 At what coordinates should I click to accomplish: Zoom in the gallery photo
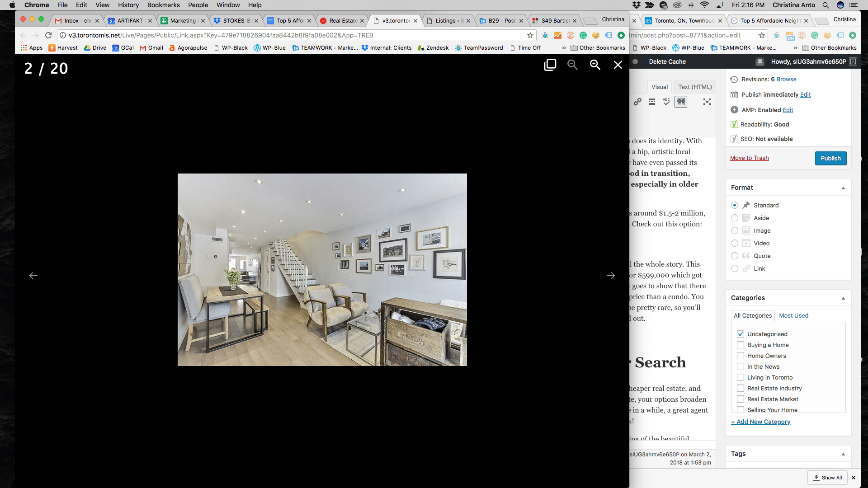coord(595,65)
